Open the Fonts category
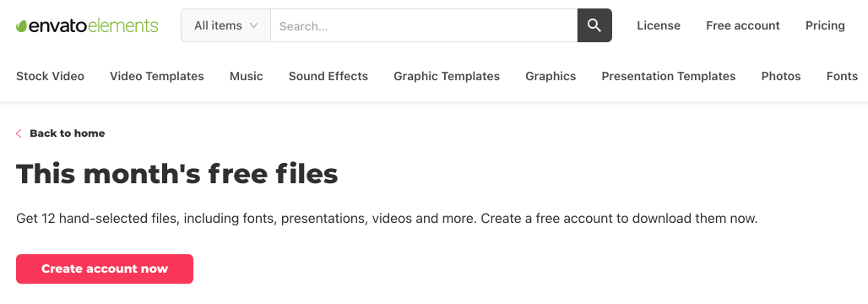This screenshot has width=868, height=304. [x=842, y=76]
